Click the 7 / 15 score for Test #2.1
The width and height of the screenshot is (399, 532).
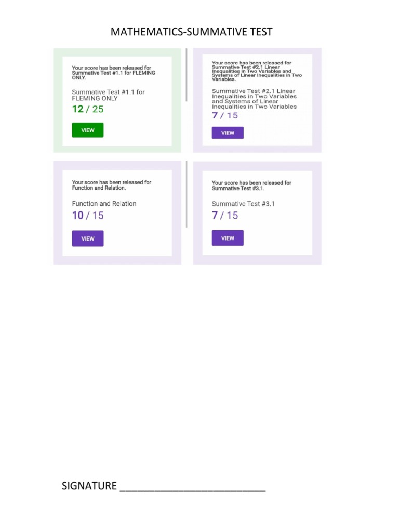(x=225, y=115)
